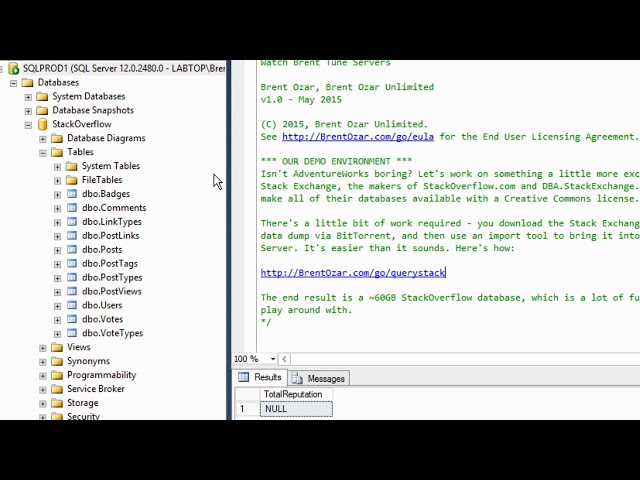Image resolution: width=640 pixels, height=480 pixels.
Task: Select the dbo.PostViews table label
Action: coord(112,291)
